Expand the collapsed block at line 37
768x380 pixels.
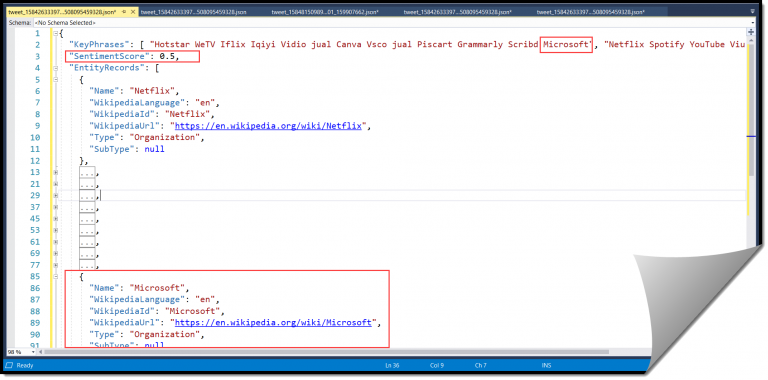click(x=55, y=207)
